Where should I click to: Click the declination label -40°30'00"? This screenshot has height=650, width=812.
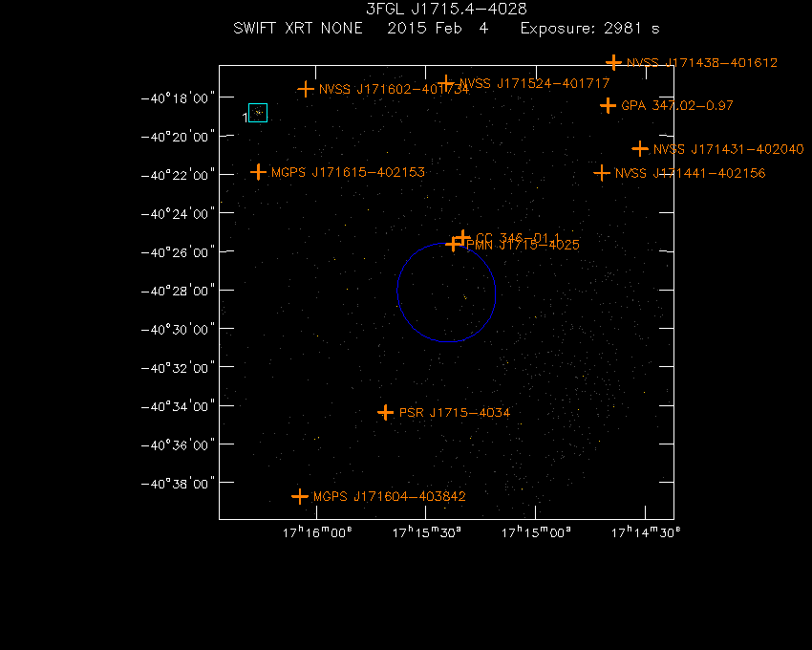[x=178, y=330]
